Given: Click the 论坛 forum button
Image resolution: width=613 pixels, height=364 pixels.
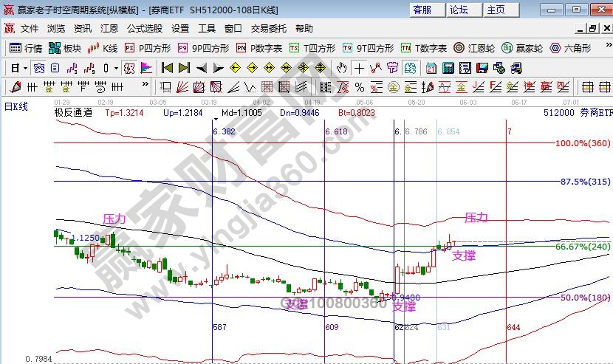Looking at the screenshot, I should [x=459, y=10].
